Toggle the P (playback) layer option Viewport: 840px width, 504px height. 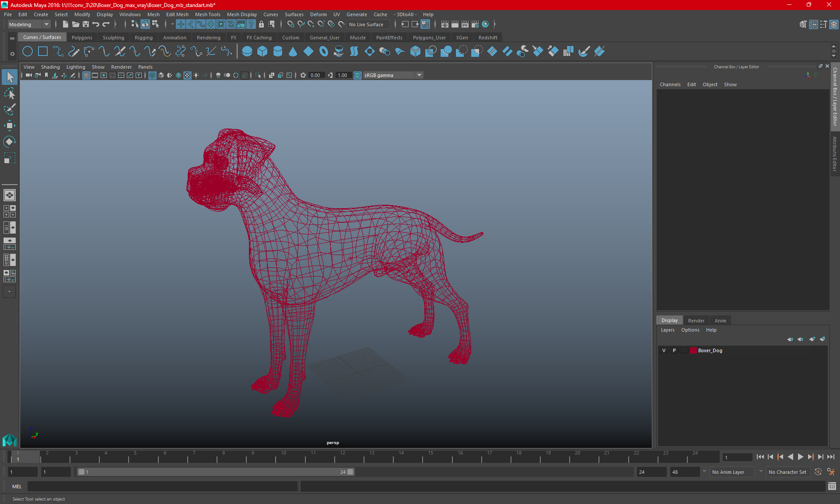click(674, 350)
